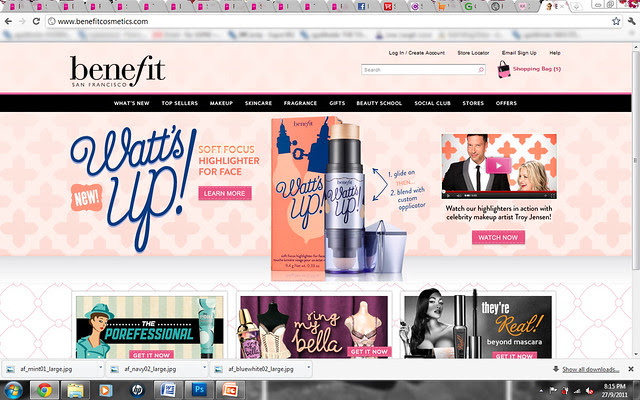
Task: Open the Makeup menu
Action: [221, 103]
